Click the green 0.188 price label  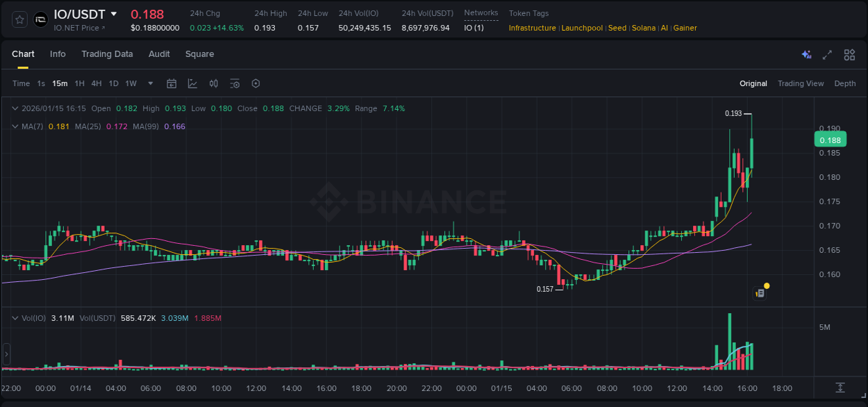point(831,140)
